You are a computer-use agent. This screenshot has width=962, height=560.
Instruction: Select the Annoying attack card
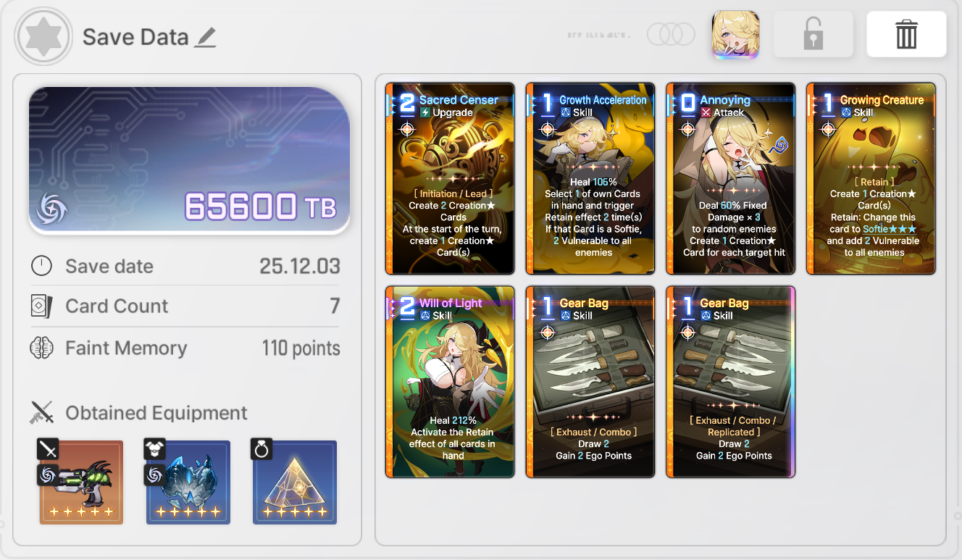[x=731, y=178]
